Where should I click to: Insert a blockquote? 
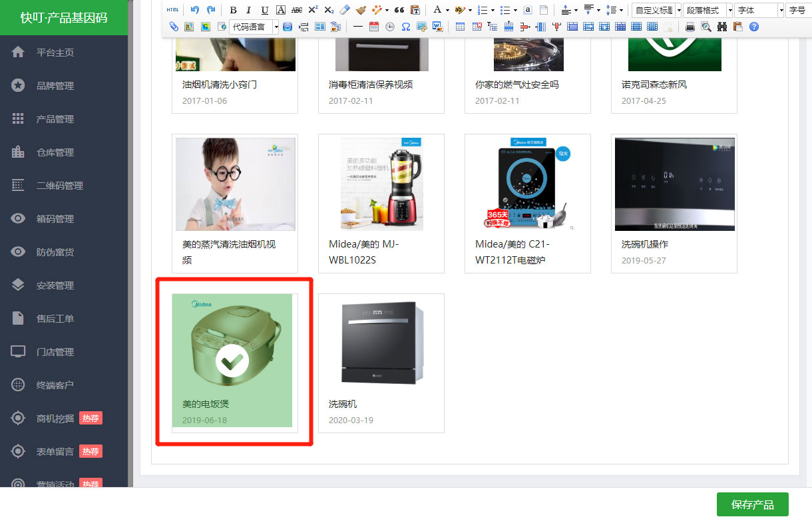click(x=399, y=10)
